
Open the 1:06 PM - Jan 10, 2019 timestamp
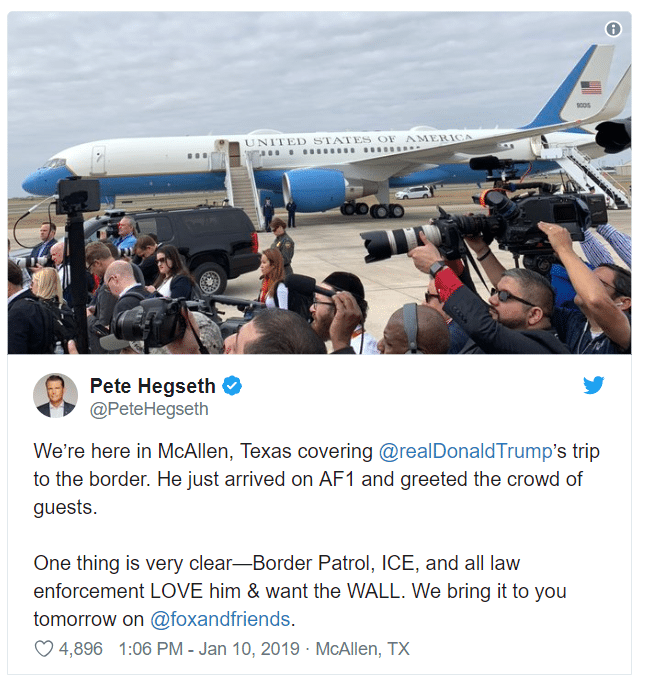coord(209,649)
